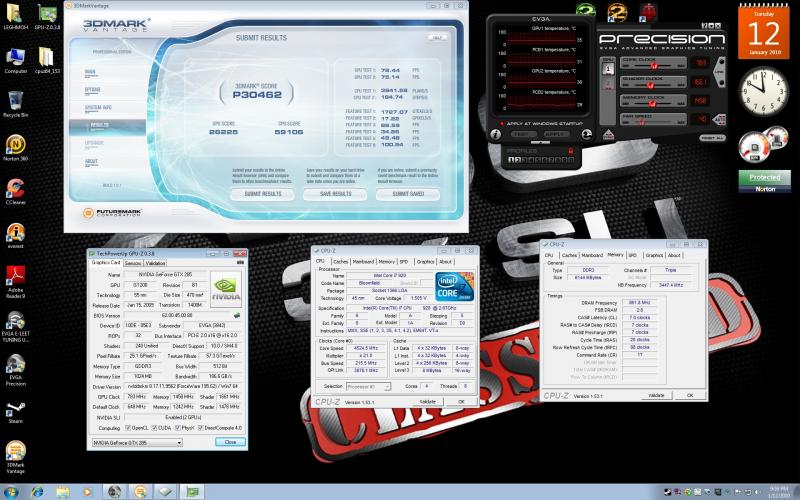Image resolution: width=800 pixels, height=500 pixels.
Task: Click the info button in EVGA Precision
Action: (x=495, y=134)
